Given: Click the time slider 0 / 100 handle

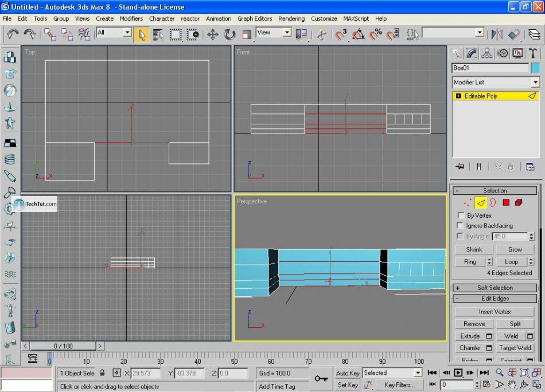Looking at the screenshot, I should (x=63, y=346).
